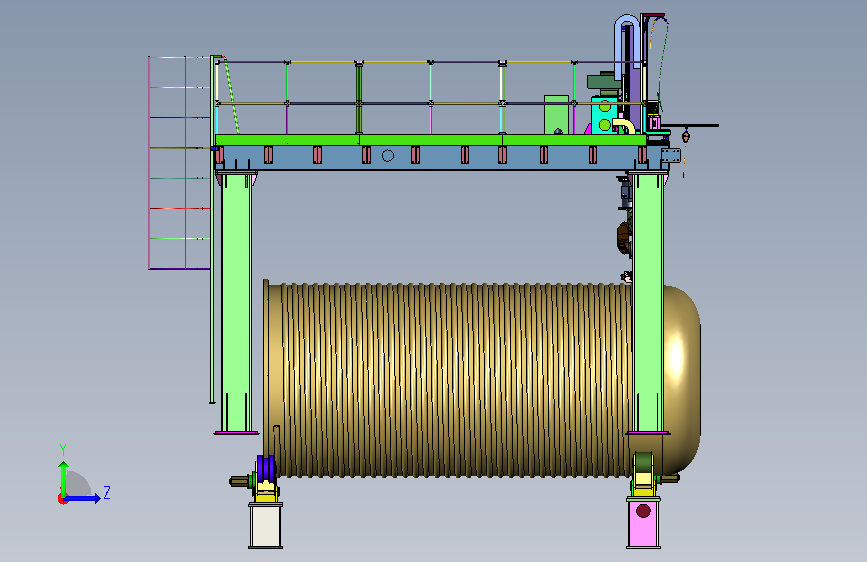Screen dimensions: 867x562
Task: Select the light green box on the platform
Action: pyautogui.click(x=556, y=115)
